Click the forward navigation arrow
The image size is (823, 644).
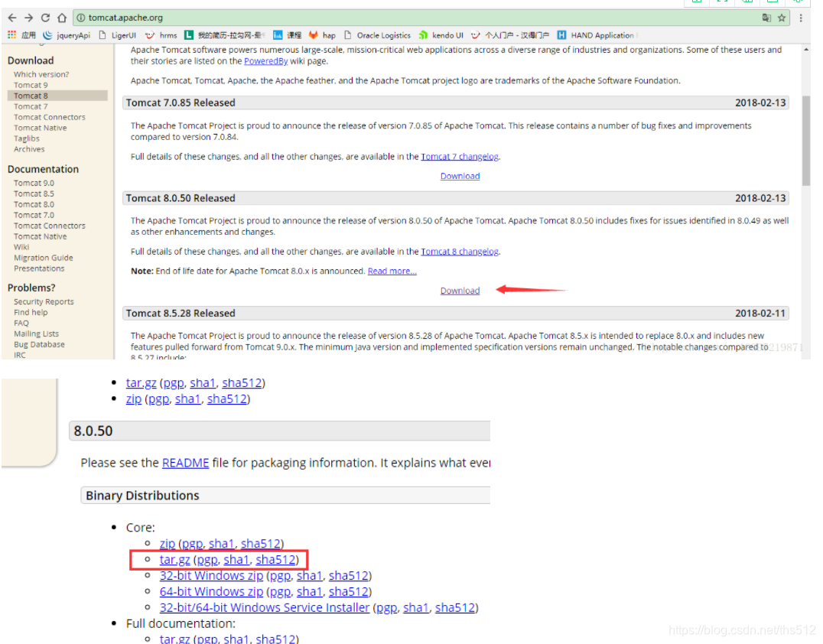(29, 17)
